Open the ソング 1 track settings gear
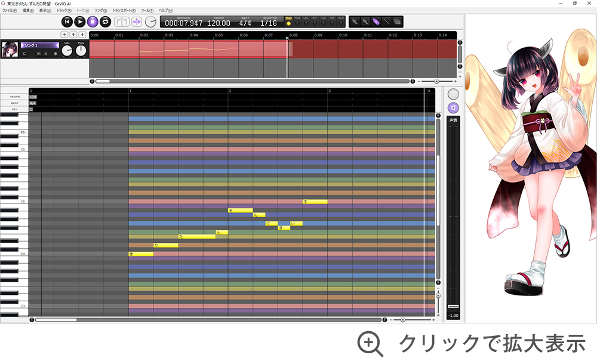The image size is (597, 364). tap(55, 54)
